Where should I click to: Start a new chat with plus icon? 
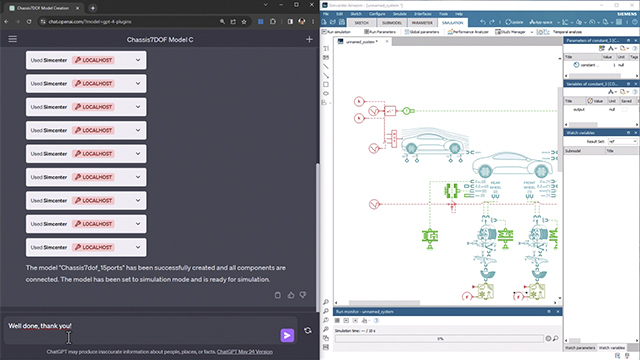[x=309, y=39]
